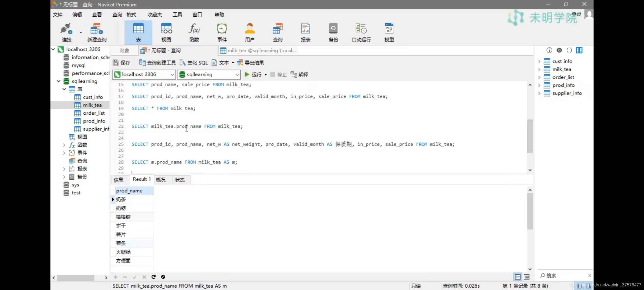Open the 收藏夹 (favorites) menu

155,15
